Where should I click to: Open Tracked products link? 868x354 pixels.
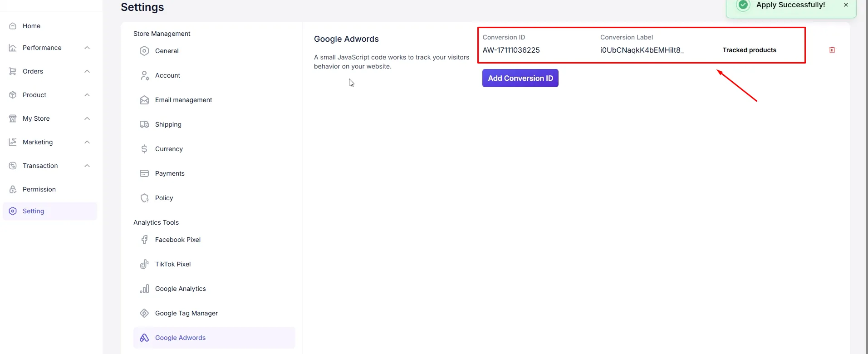749,50
